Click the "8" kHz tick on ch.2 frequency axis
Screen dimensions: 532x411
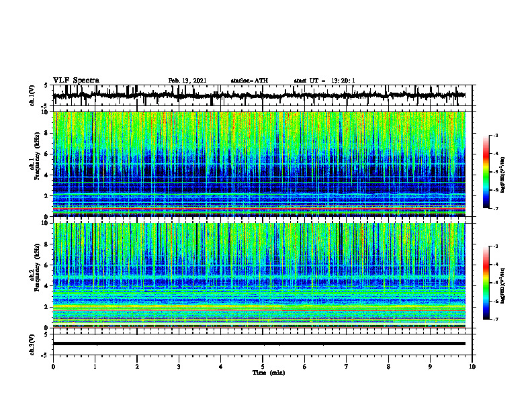point(47,244)
